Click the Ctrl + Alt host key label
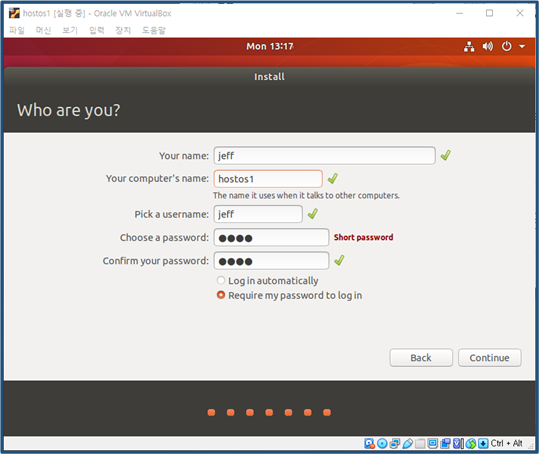Viewport: 539px width, 454px height. (x=507, y=443)
